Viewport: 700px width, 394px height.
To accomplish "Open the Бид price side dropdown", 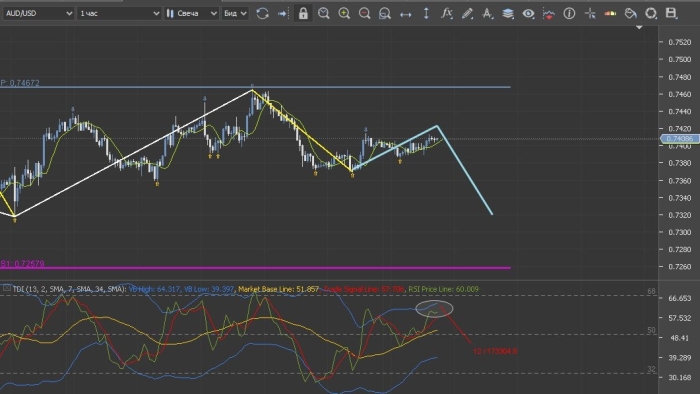I will [x=235, y=13].
